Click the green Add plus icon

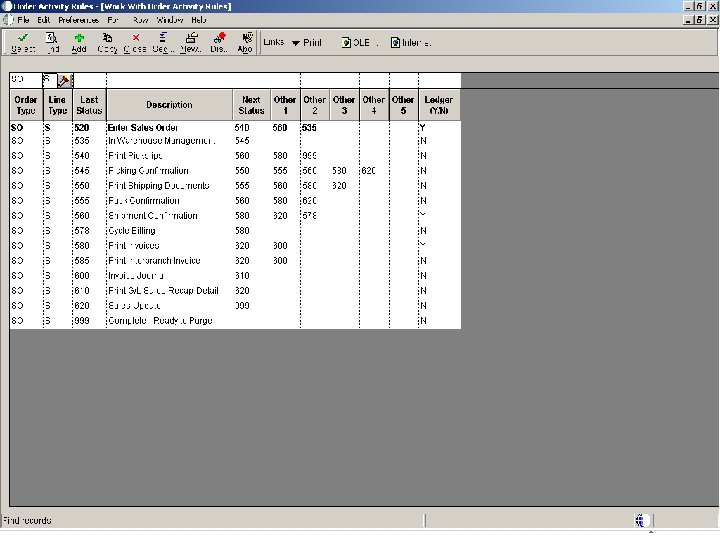tap(79, 38)
